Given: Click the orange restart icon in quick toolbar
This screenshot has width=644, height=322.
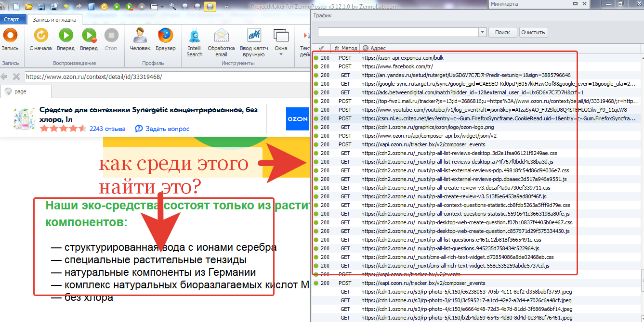Looking at the screenshot, I should pos(105,7).
